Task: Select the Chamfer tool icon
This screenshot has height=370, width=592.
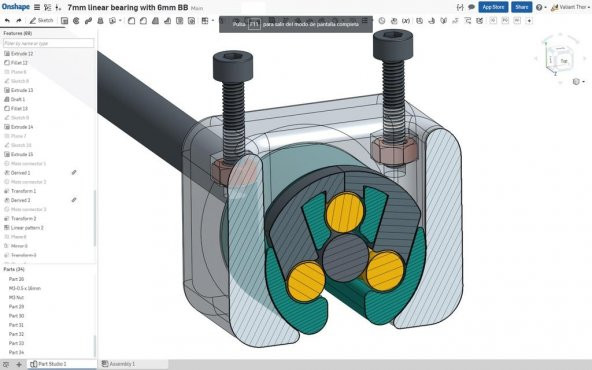Action: [143, 21]
